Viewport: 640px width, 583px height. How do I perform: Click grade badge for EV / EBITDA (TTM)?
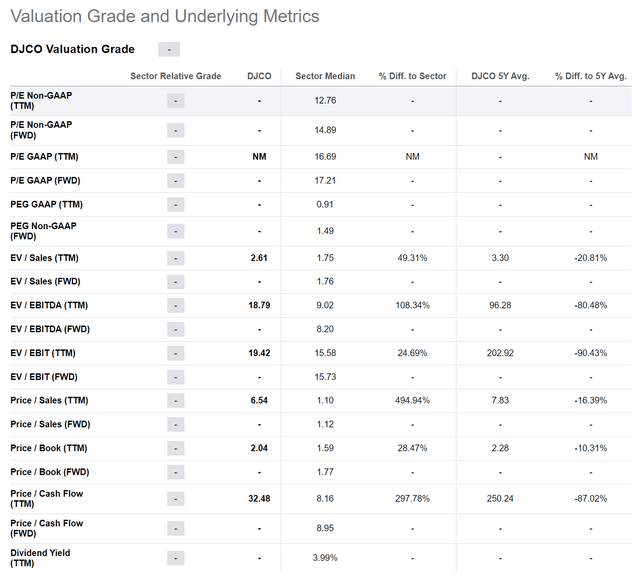(x=176, y=305)
